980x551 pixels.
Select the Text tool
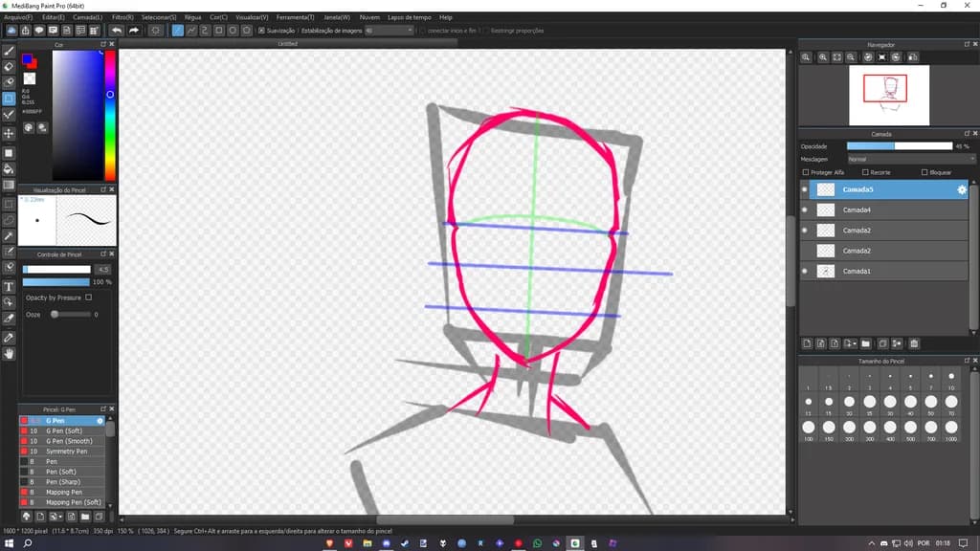pyautogui.click(x=9, y=287)
